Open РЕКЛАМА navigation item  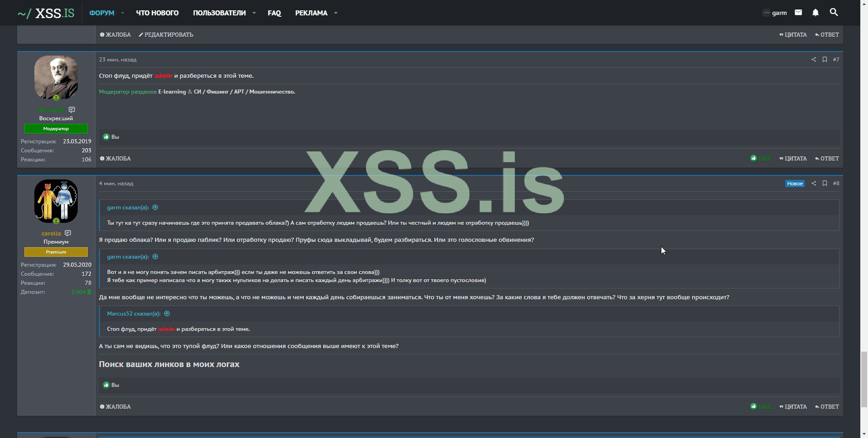click(311, 13)
